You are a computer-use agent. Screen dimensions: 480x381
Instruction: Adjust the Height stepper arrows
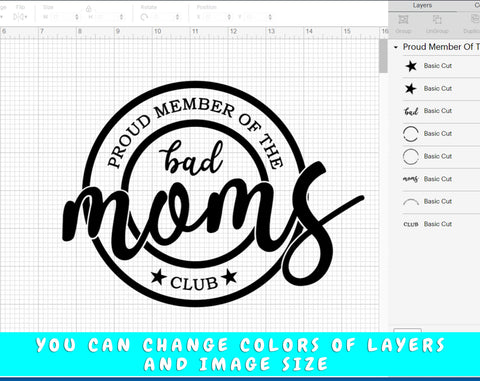(x=122, y=17)
